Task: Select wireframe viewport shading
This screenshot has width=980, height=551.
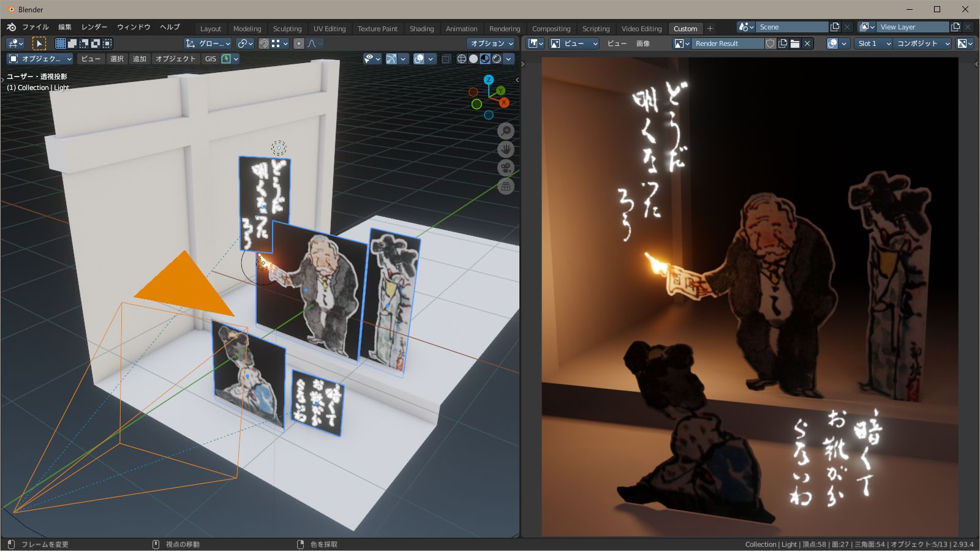Action: (462, 59)
